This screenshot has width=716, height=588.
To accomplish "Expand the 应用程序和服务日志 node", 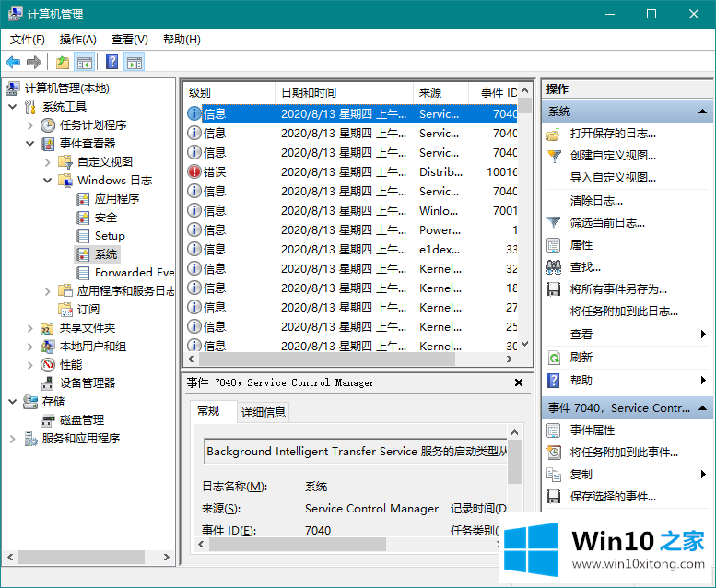I will pos(48,291).
